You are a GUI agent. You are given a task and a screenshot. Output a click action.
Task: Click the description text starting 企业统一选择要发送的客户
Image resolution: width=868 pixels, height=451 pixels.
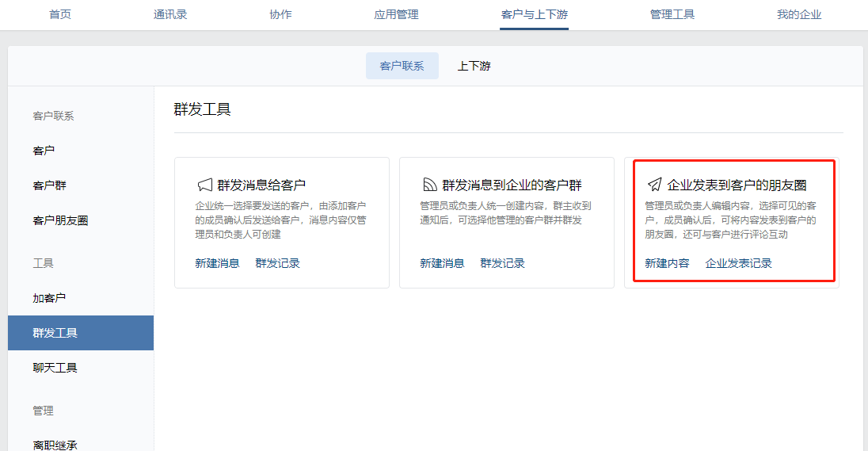pyautogui.click(x=280, y=220)
